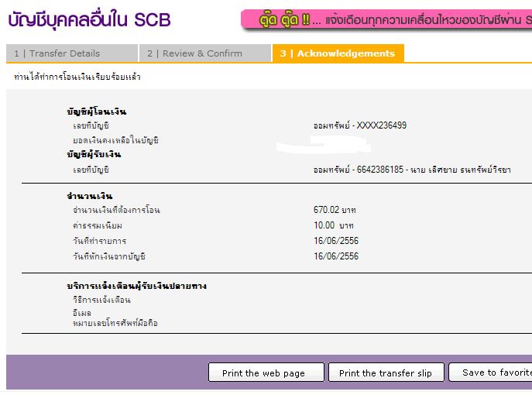Click the หมายเลขโทรศัพท์มือถือ label

[x=115, y=323]
